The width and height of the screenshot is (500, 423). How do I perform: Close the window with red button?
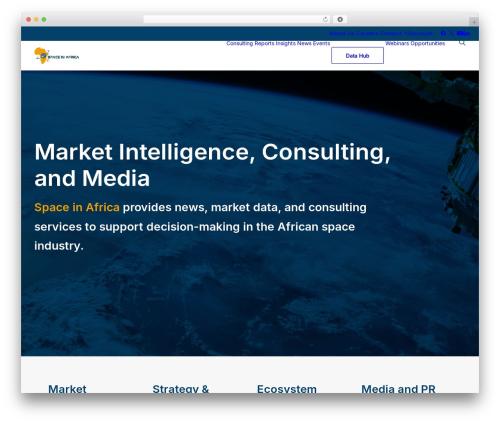(29, 19)
